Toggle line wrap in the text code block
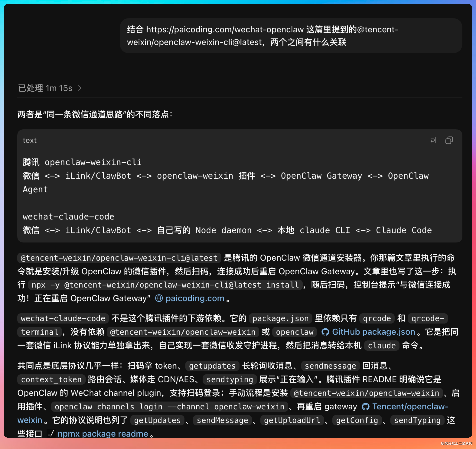 pos(433,140)
